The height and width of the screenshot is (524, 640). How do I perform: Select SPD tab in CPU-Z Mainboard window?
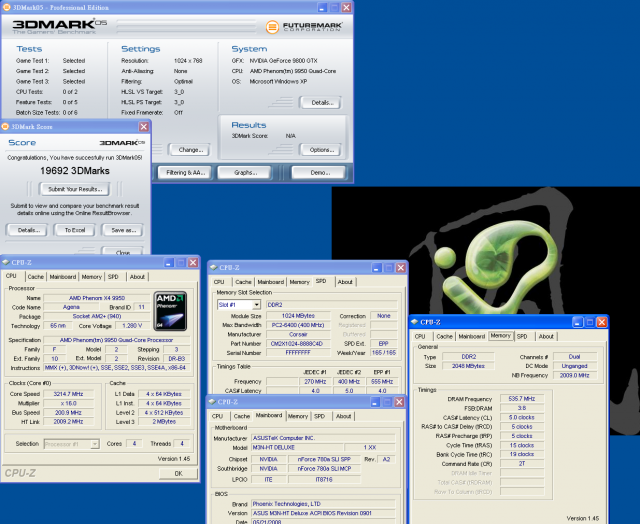click(320, 416)
